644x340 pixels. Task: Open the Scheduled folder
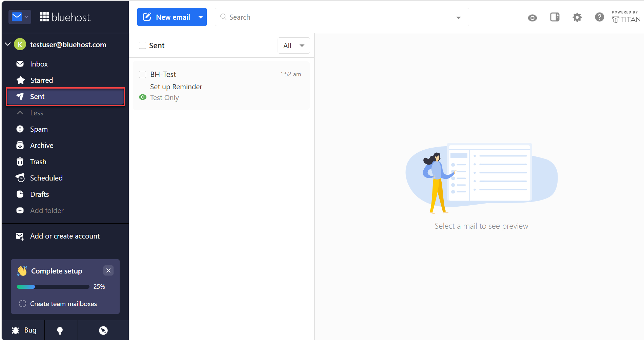[x=65, y=178]
